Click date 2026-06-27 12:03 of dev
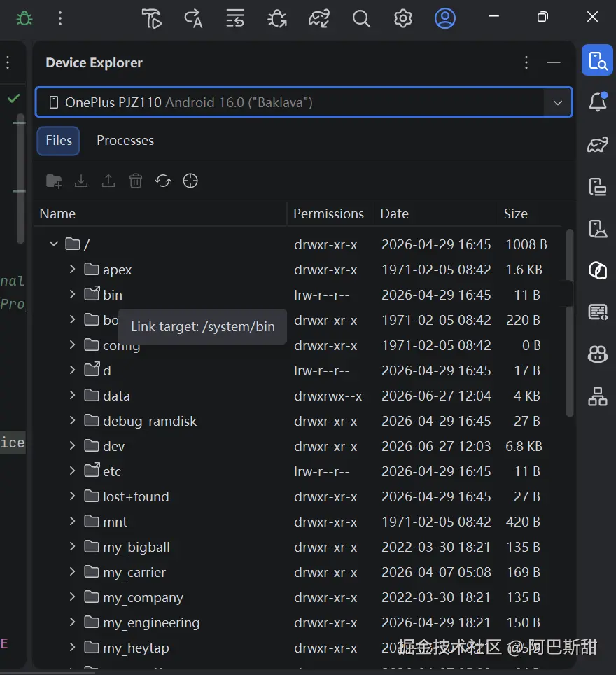This screenshot has width=616, height=675. (x=436, y=446)
